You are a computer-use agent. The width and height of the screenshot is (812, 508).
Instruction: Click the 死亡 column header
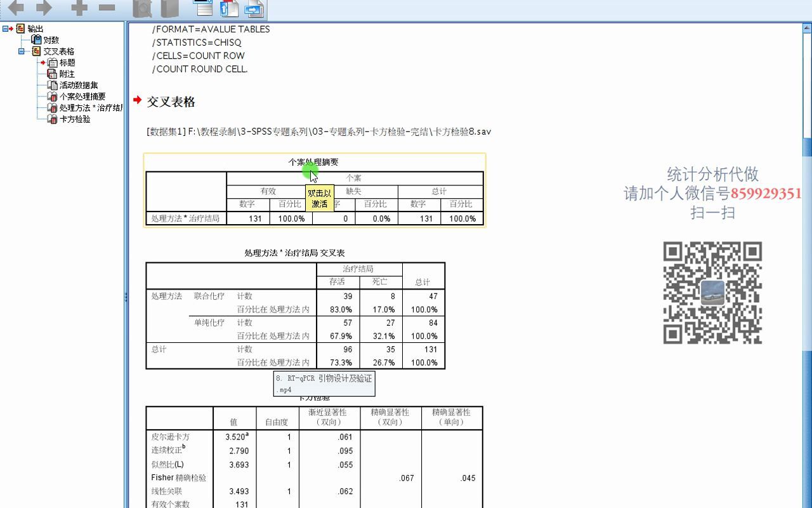coord(380,282)
